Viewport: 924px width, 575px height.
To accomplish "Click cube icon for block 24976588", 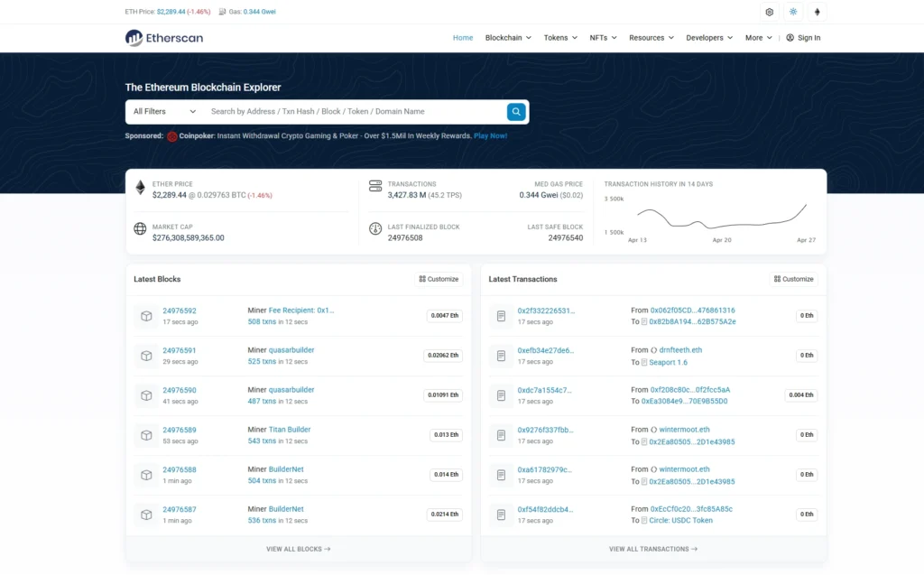I will (x=146, y=475).
